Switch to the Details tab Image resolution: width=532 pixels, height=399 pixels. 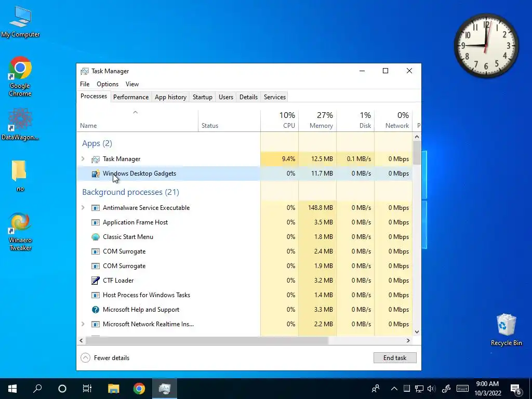[x=249, y=97]
